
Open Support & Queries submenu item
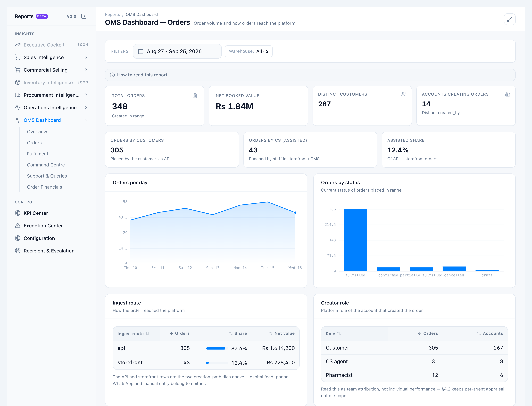(47, 176)
